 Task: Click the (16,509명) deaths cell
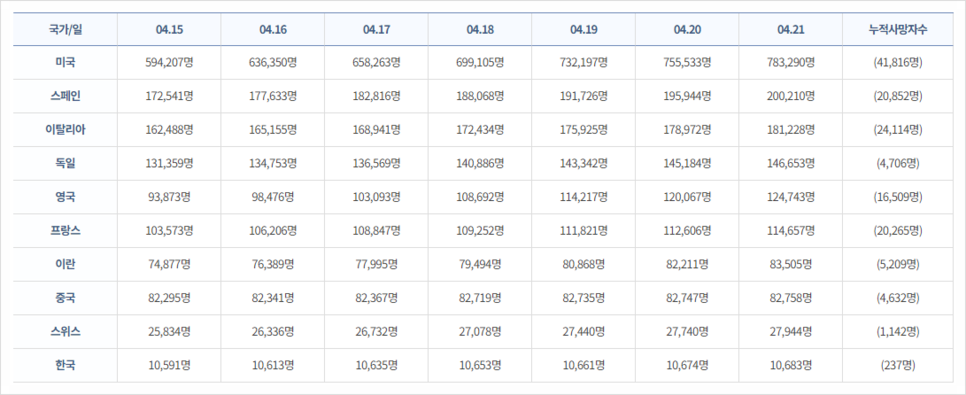click(898, 197)
